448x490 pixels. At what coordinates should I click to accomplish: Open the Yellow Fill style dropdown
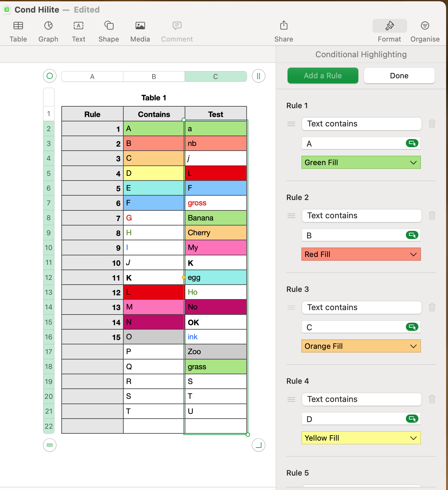point(361,438)
